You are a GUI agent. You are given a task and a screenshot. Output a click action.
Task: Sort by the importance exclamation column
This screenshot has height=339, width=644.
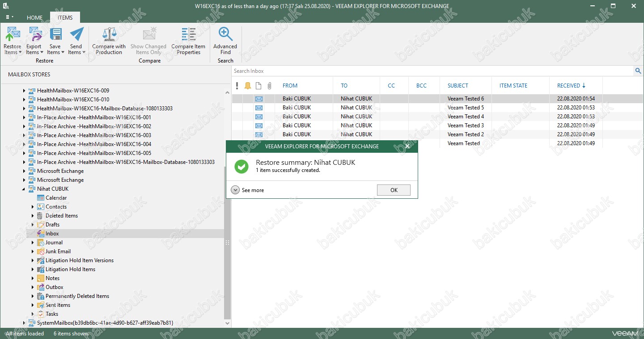pos(237,86)
